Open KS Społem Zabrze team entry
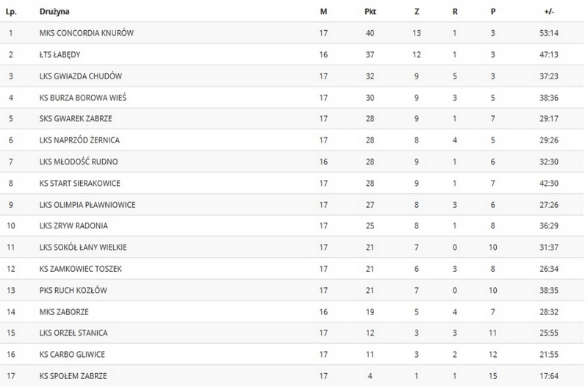 (x=73, y=376)
